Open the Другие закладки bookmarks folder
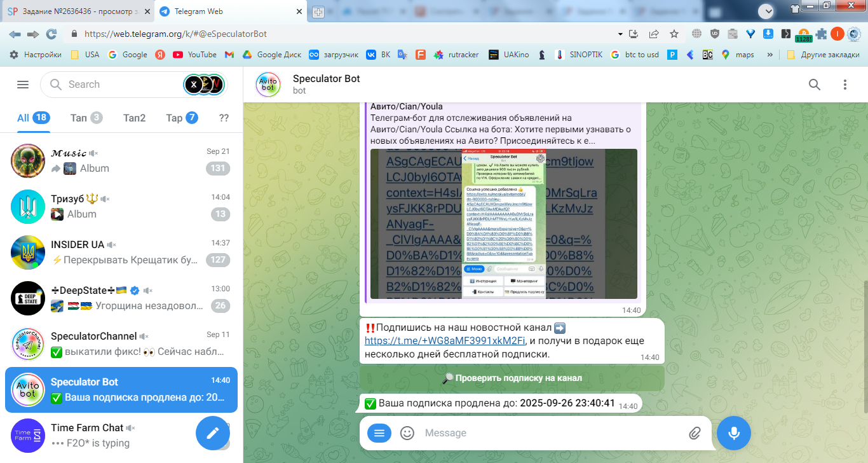Screen dimensions: 868x463 [823, 55]
